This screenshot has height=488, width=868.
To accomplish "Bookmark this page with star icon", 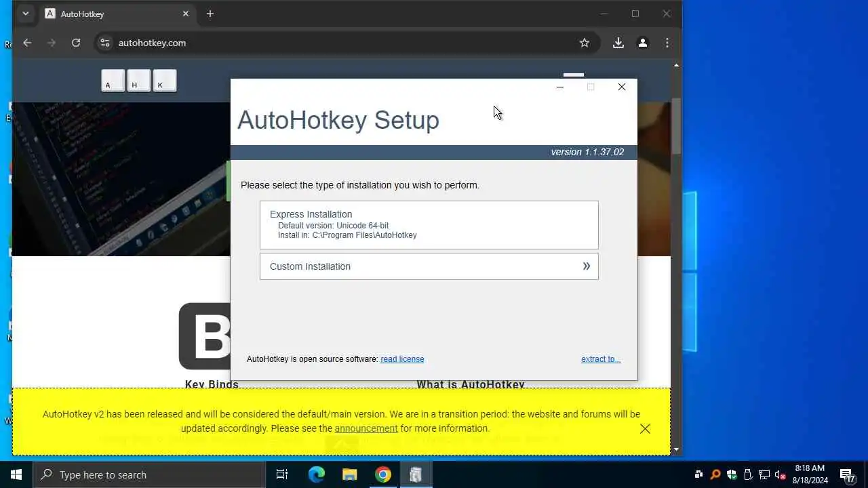I will coord(585,43).
